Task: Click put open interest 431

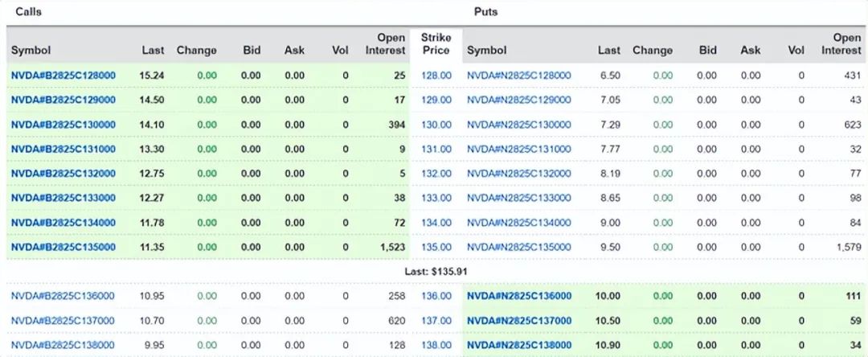Action: coord(853,76)
